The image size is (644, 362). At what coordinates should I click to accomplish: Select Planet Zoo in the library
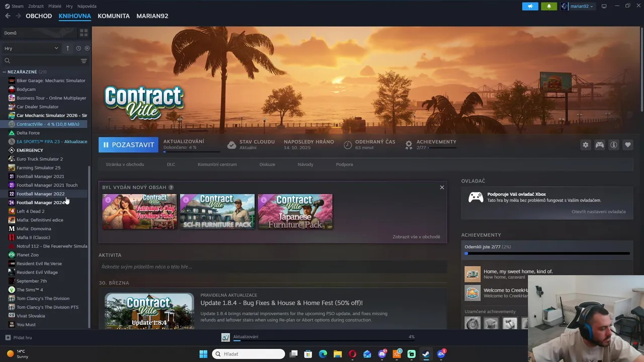point(48,255)
